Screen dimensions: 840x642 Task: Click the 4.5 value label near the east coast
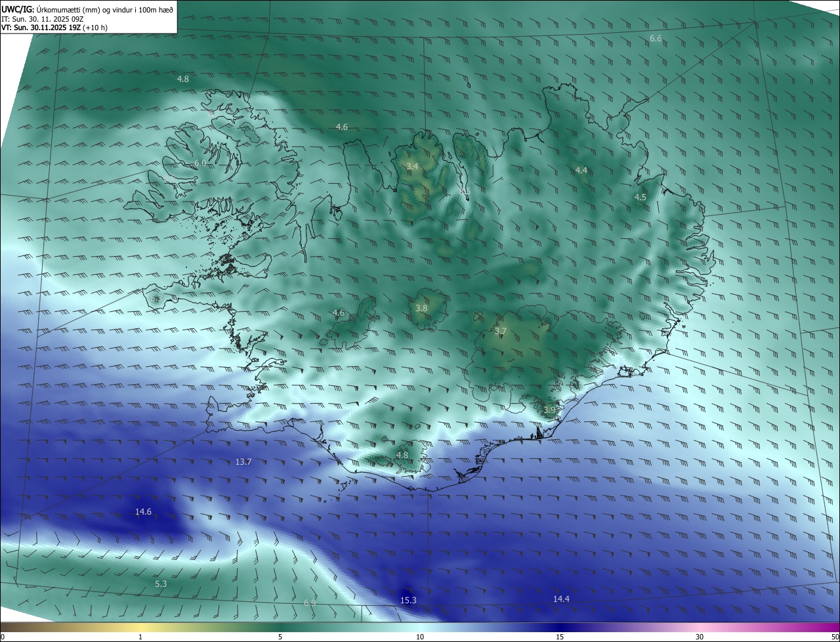(640, 197)
